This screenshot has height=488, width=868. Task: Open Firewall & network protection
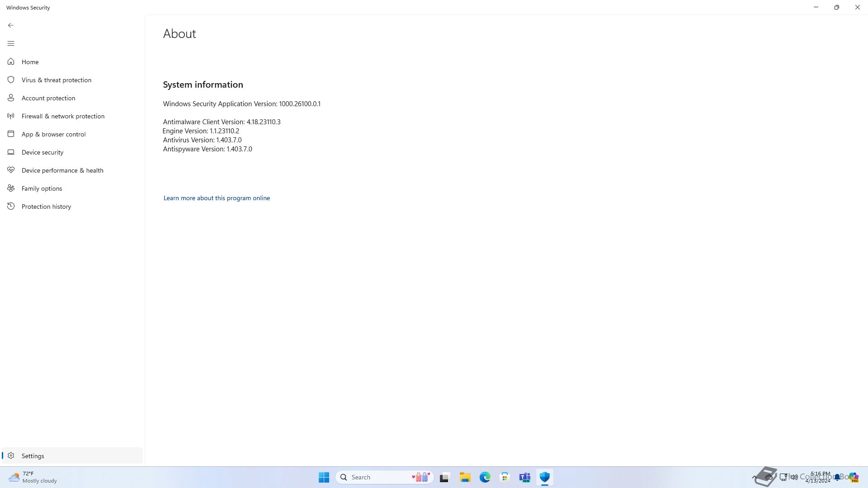[72, 116]
